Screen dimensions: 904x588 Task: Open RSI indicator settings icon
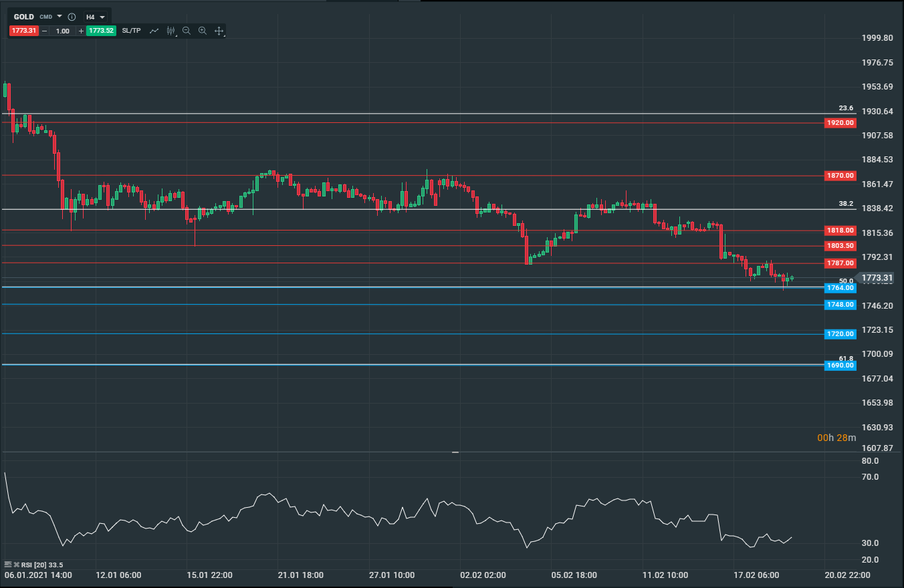point(8,565)
